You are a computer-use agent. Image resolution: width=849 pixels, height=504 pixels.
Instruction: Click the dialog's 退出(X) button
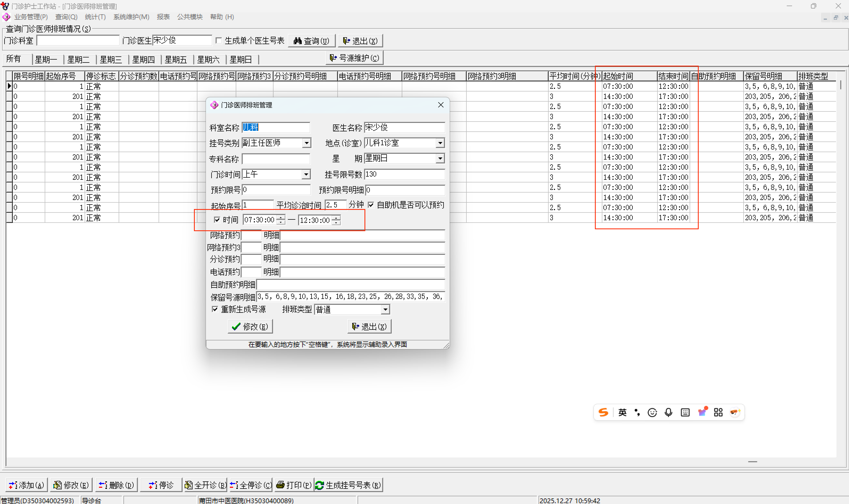369,326
